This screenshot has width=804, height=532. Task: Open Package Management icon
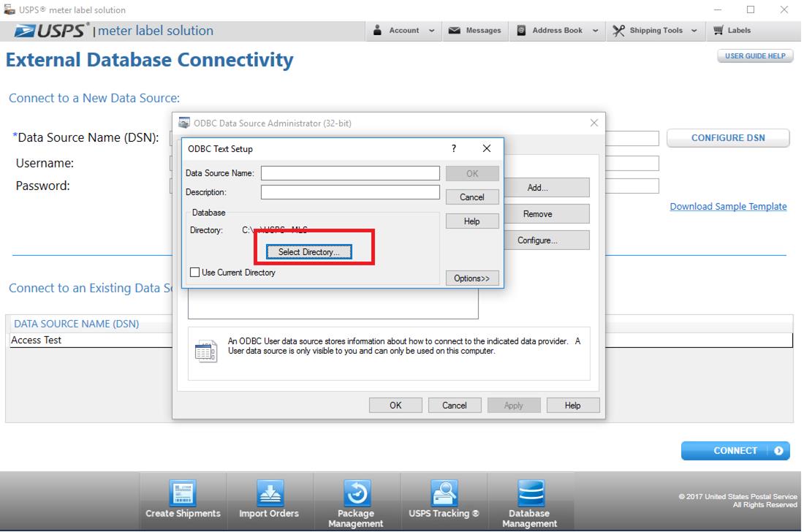(x=357, y=493)
